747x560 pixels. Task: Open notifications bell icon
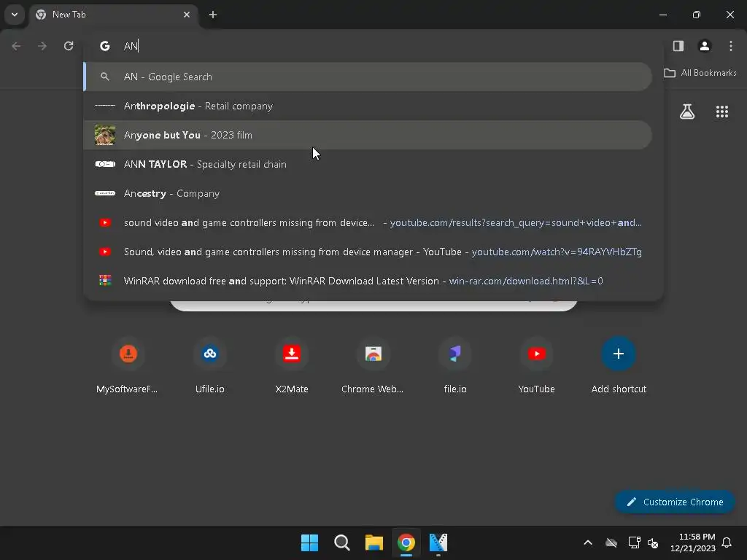click(727, 542)
